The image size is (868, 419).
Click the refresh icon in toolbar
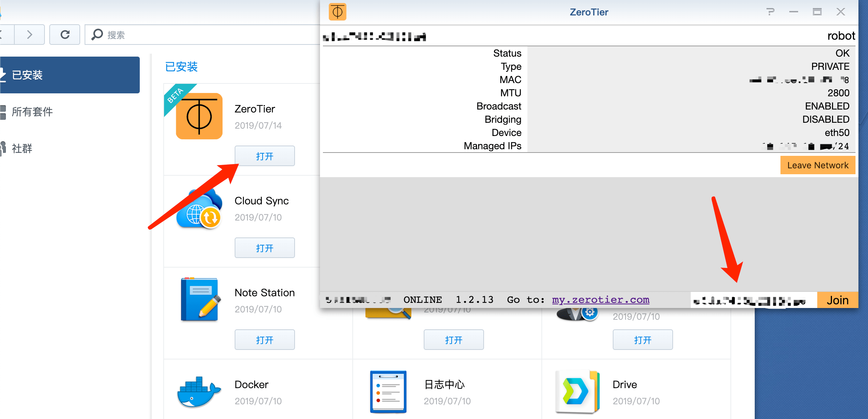click(65, 35)
